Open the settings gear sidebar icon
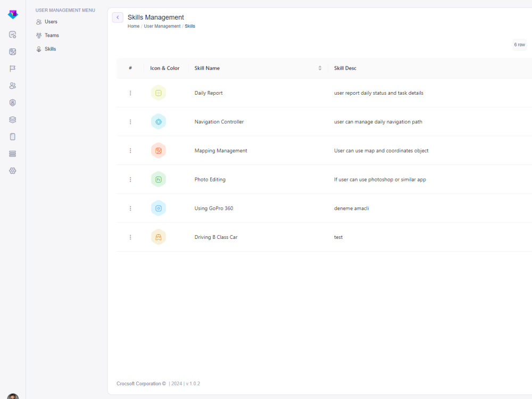This screenshot has height=399, width=532. (x=13, y=171)
